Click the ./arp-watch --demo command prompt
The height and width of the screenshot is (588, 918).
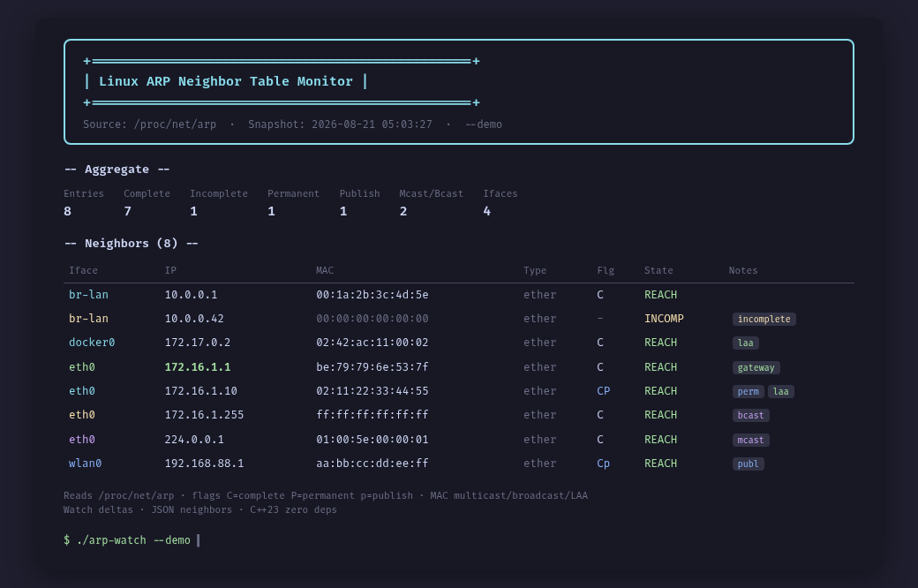click(x=127, y=540)
